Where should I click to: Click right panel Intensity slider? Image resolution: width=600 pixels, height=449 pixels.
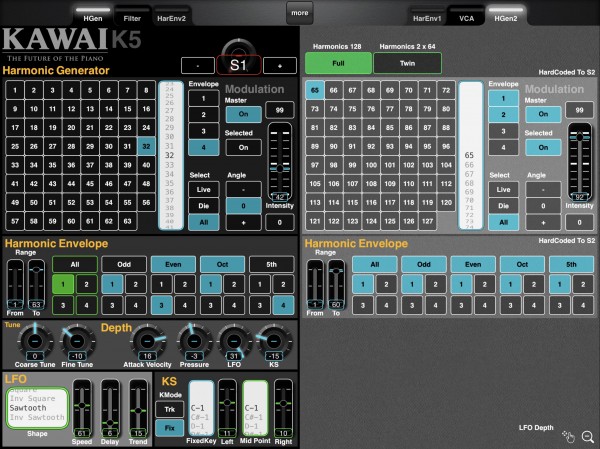[x=580, y=162]
